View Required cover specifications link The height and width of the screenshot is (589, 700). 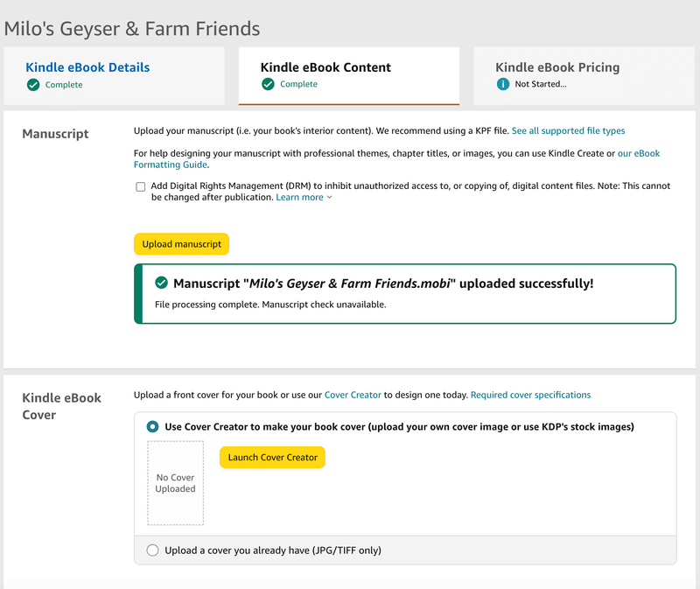pyautogui.click(x=530, y=395)
